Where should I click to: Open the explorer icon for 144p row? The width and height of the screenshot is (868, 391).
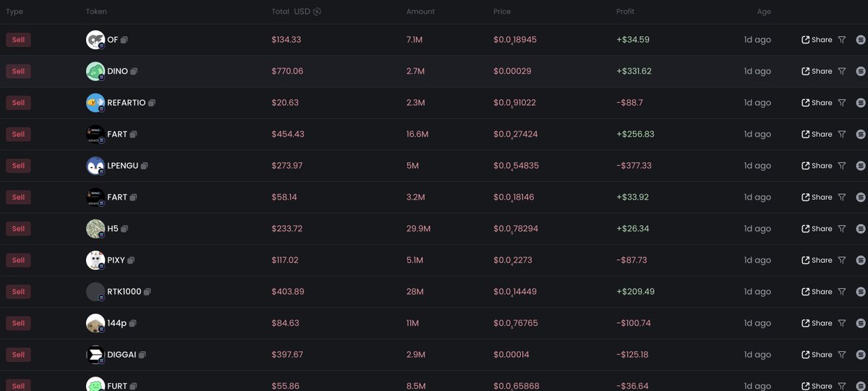pos(861,323)
